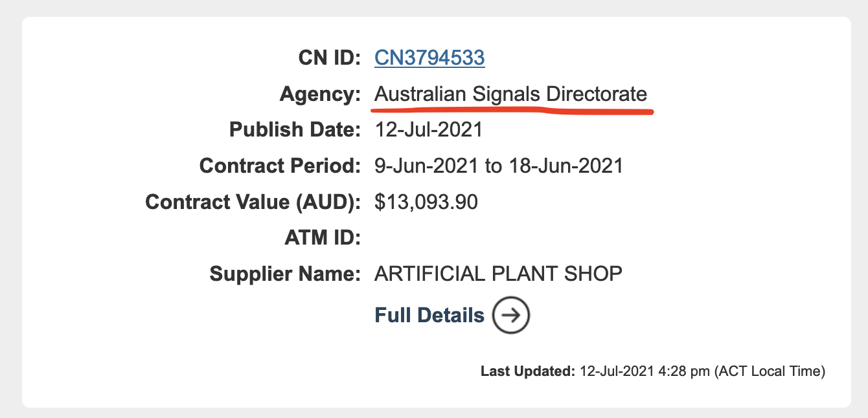Click the Contract Period label
Screen dimensions: 868x418
(280, 166)
